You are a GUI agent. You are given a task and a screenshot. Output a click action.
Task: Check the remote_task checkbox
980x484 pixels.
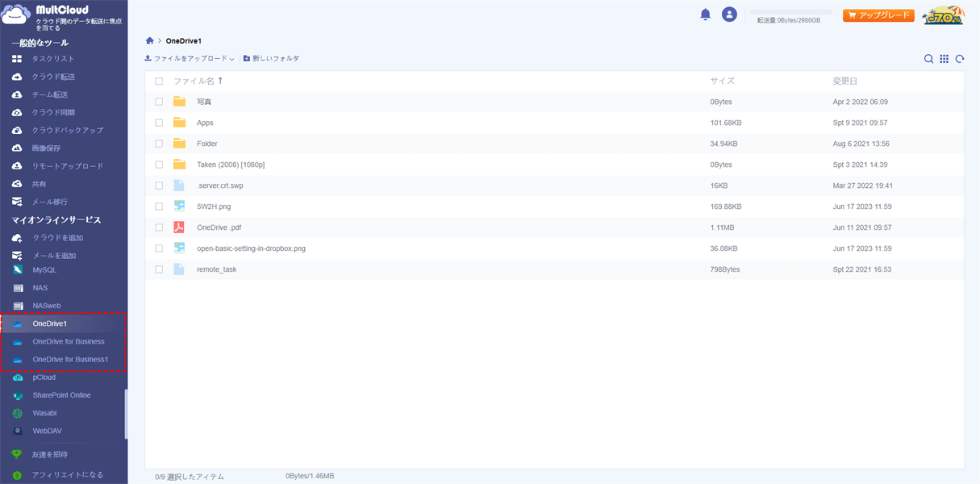(x=159, y=269)
